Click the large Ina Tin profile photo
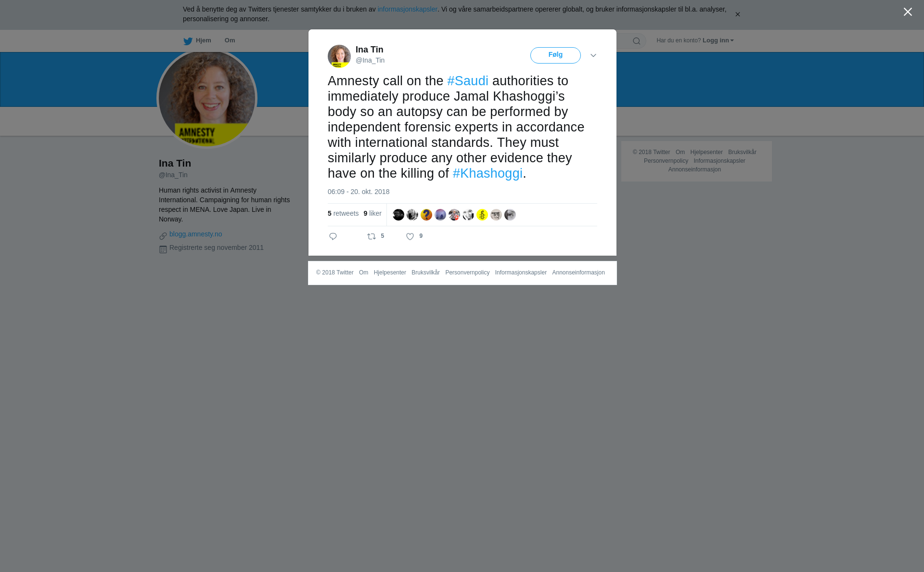The width and height of the screenshot is (924, 572). pyautogui.click(x=207, y=99)
